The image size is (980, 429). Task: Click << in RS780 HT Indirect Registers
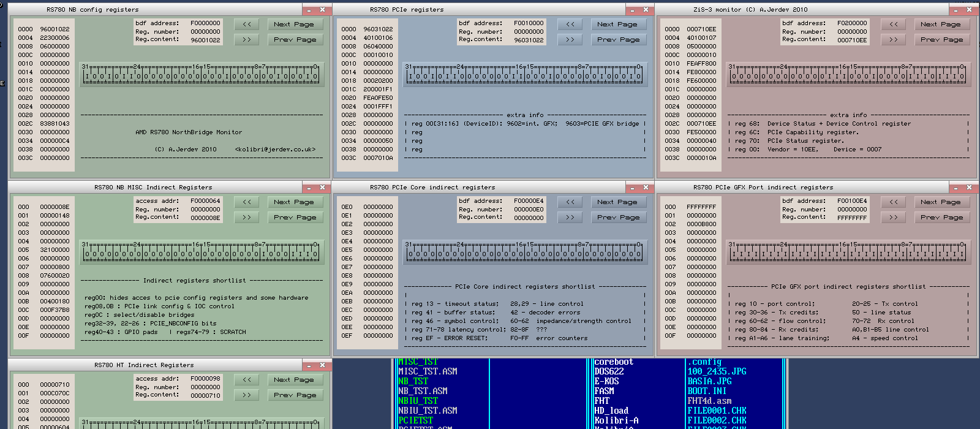click(246, 380)
